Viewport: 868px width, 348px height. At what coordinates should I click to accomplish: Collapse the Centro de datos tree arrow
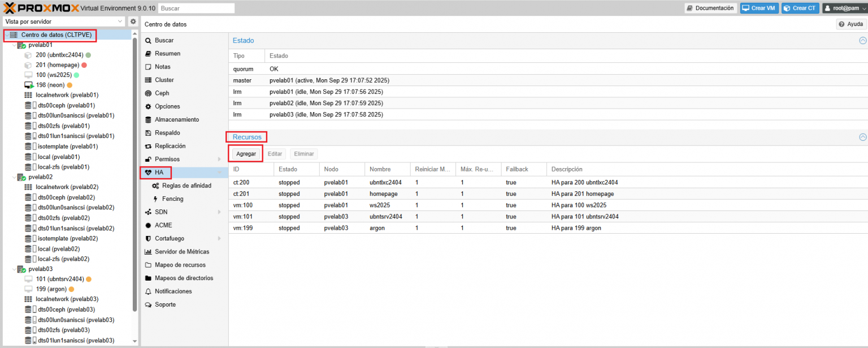6,35
